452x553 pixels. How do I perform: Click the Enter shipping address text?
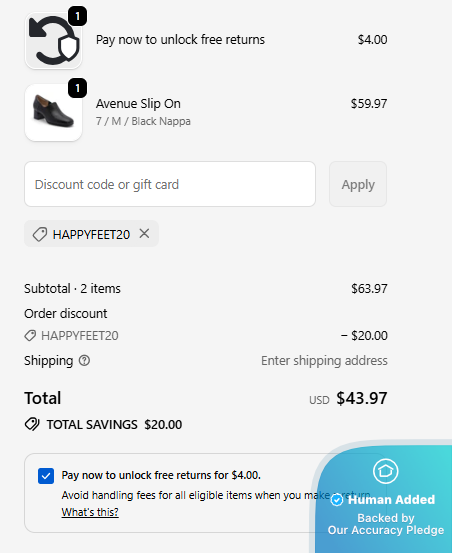point(324,360)
